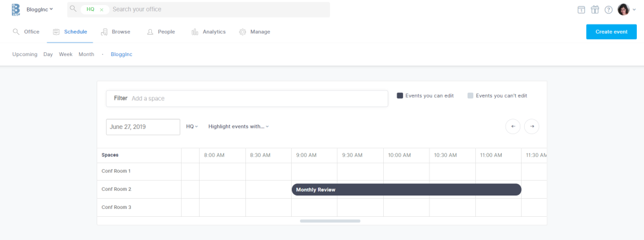Click the Create event button
The width and height of the screenshot is (644, 240).
pos(611,32)
